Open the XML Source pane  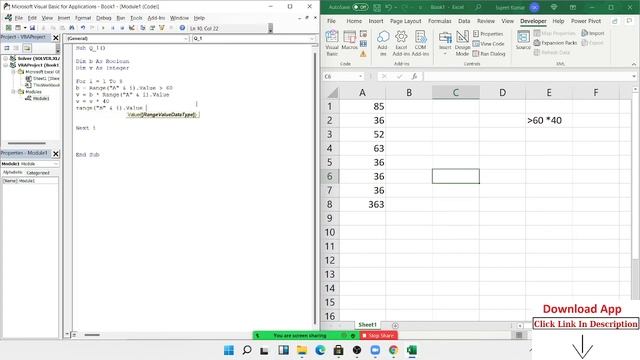point(523,40)
